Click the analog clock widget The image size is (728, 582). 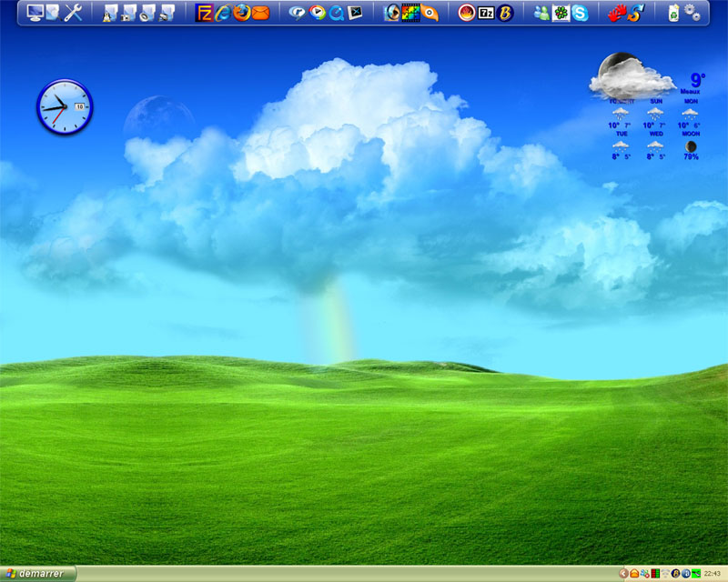65,107
